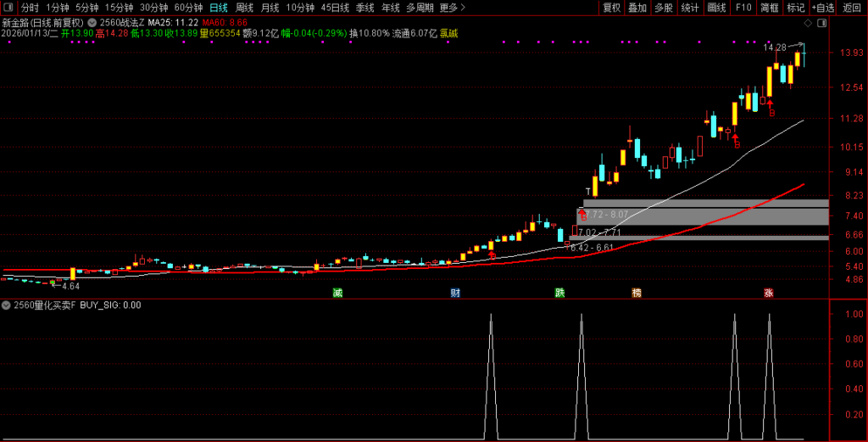
Task: Switch to the 60分钟 period tab
Action: click(x=188, y=8)
